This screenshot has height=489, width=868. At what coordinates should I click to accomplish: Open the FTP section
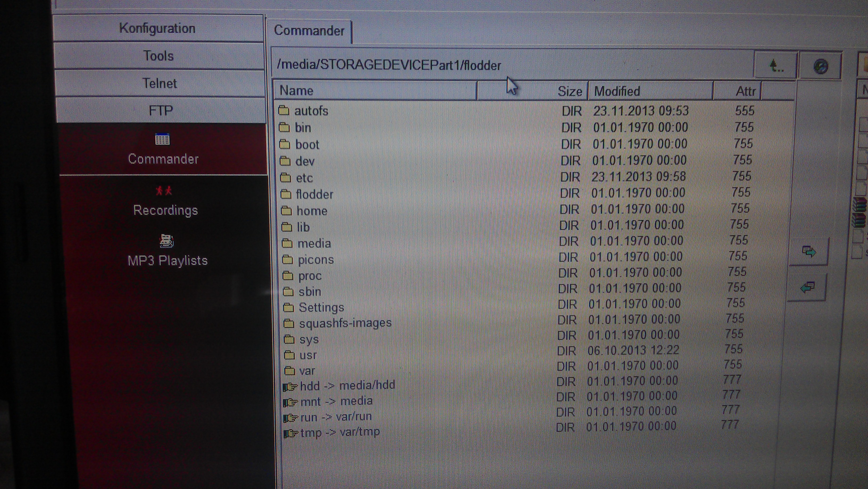tap(161, 111)
